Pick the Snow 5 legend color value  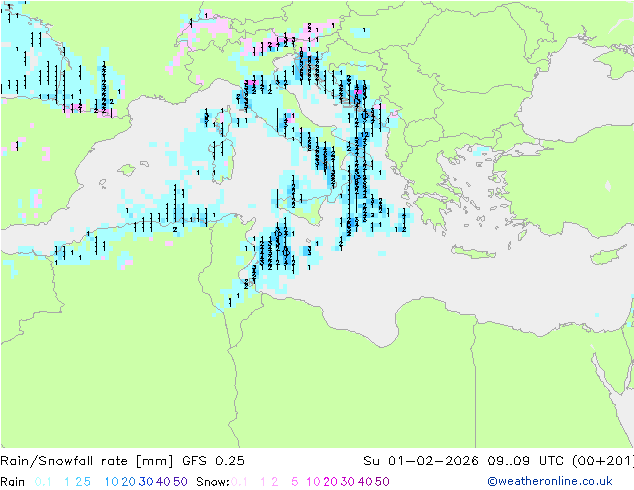tap(295, 482)
